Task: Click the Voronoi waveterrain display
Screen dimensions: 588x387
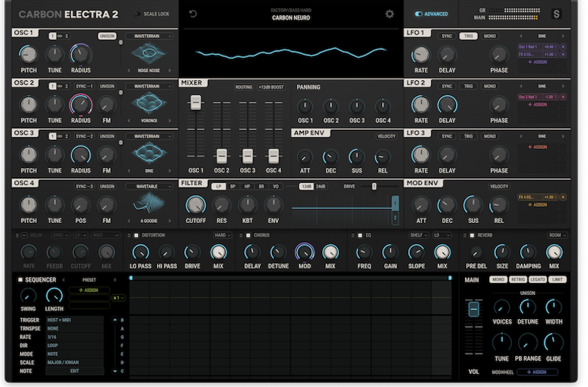Action: tap(149, 103)
